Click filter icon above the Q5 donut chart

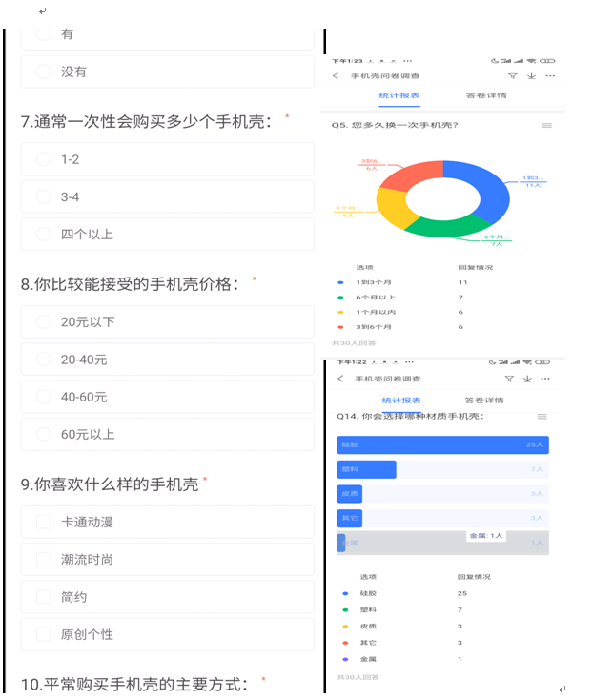point(512,75)
